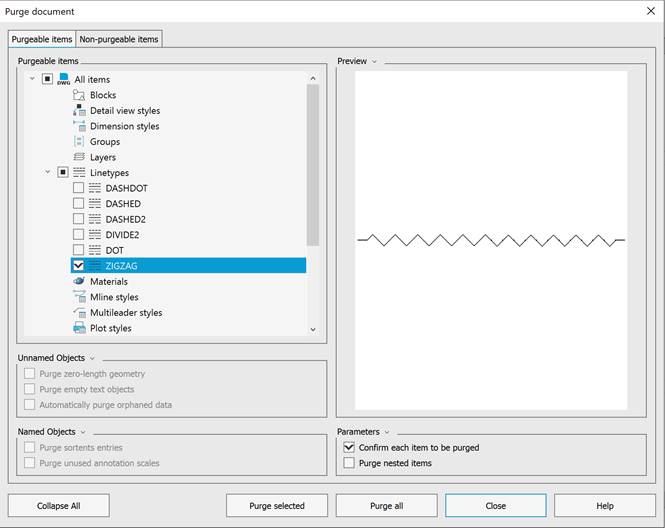Click the Detail view styles icon
Image resolution: width=665 pixels, height=528 pixels.
point(79,110)
